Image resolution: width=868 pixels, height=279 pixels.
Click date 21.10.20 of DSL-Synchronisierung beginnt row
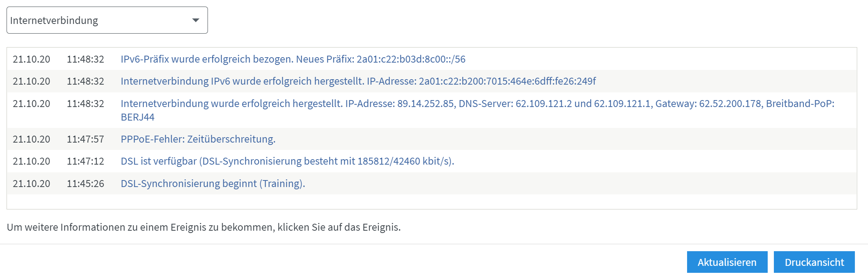(x=31, y=184)
